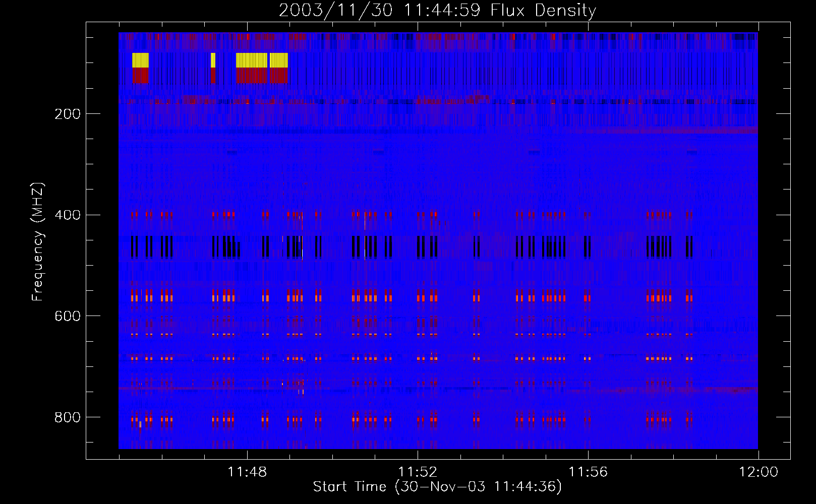
Task: Click the 12:00 time tick label
Action: click(x=759, y=472)
